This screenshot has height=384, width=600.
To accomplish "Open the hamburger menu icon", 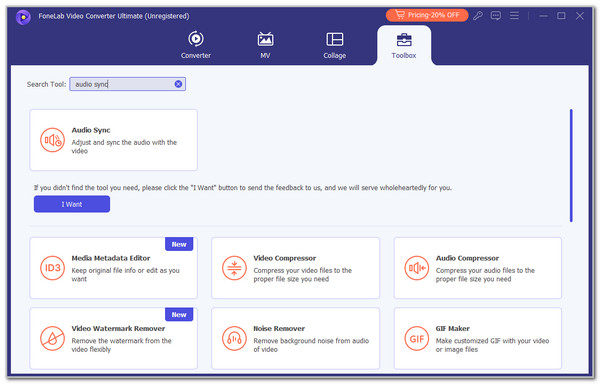I will tap(514, 16).
